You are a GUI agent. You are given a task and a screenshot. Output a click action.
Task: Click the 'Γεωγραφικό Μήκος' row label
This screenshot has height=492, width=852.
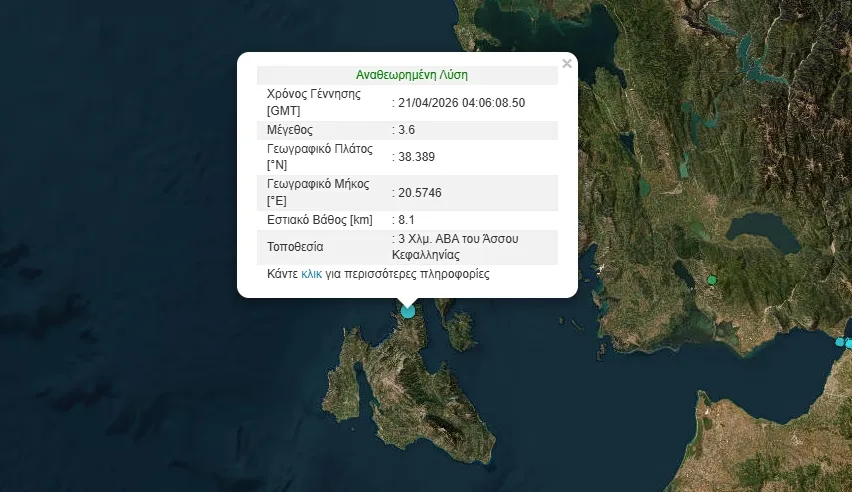(318, 185)
